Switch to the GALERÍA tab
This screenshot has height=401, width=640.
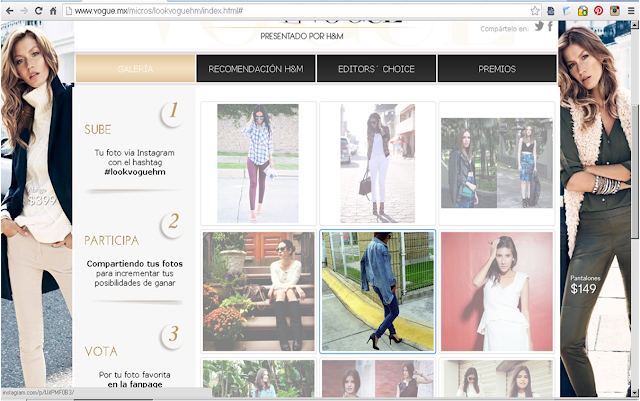coord(135,69)
